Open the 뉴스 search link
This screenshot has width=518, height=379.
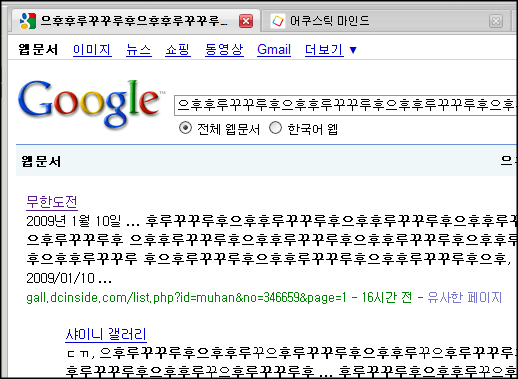point(139,50)
